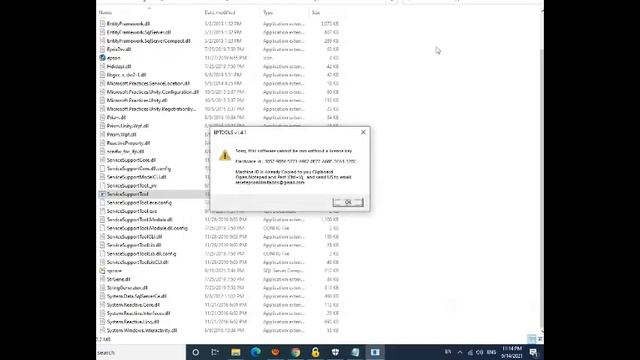This screenshot has width=640, height=360.
Task: Open the notepad-like app icon on taskbar
Action: coord(355,352)
